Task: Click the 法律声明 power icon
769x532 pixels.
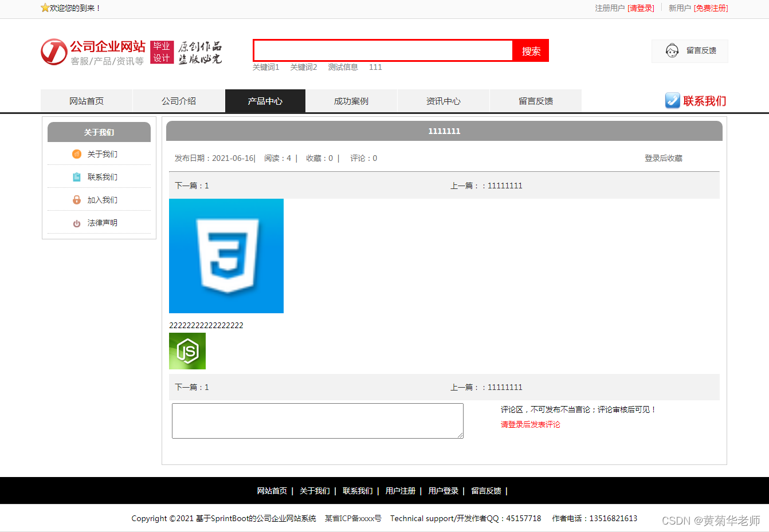Action: pyautogui.click(x=77, y=223)
